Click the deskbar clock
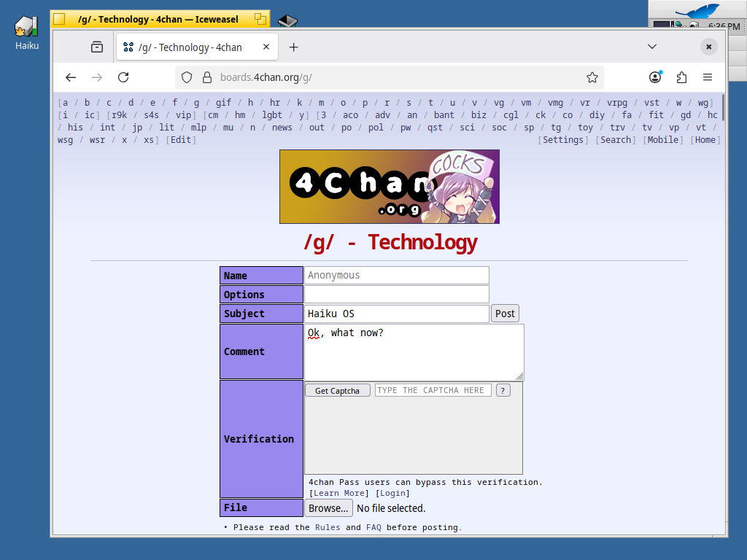This screenshot has height=560, width=747. pyautogui.click(x=724, y=26)
